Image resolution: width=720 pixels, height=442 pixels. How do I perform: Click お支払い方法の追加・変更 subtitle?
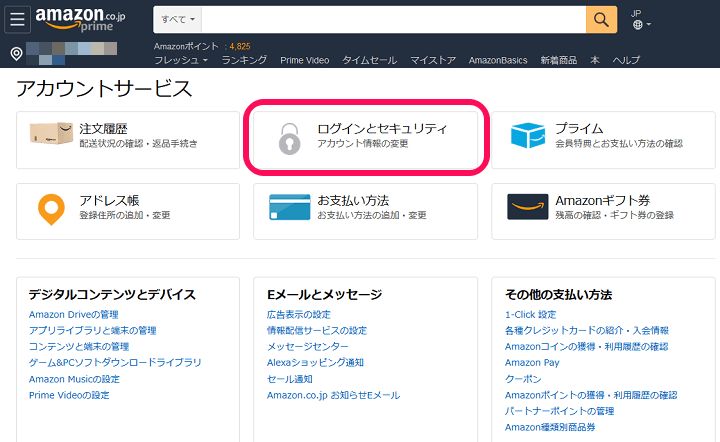(372, 215)
